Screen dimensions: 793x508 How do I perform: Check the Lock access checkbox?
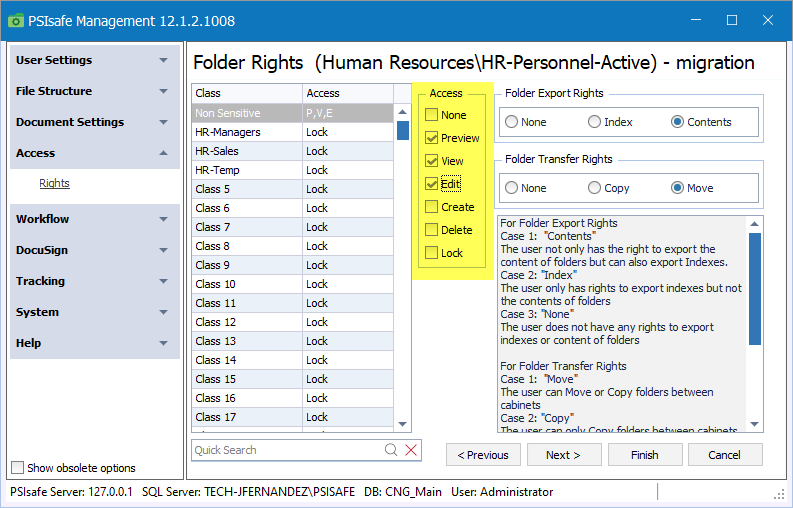tap(431, 252)
